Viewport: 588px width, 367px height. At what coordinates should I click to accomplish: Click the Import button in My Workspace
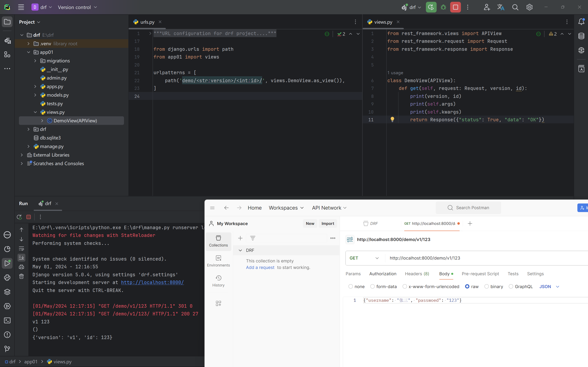(x=327, y=223)
